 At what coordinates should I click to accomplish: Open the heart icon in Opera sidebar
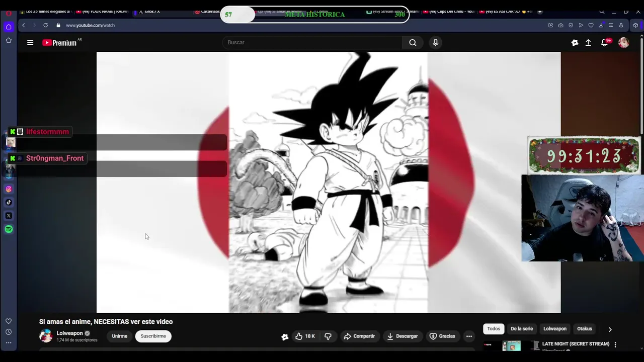coord(9,321)
